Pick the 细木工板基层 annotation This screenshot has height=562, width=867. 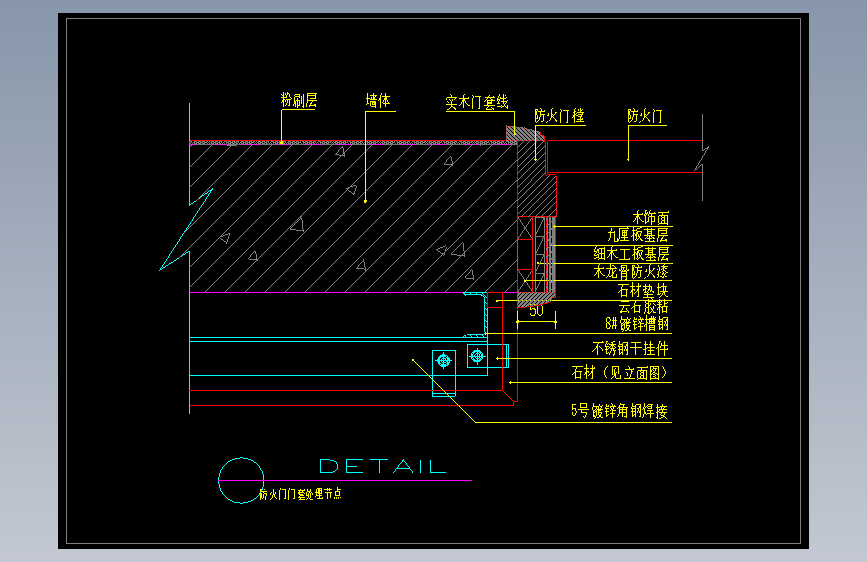click(x=631, y=253)
